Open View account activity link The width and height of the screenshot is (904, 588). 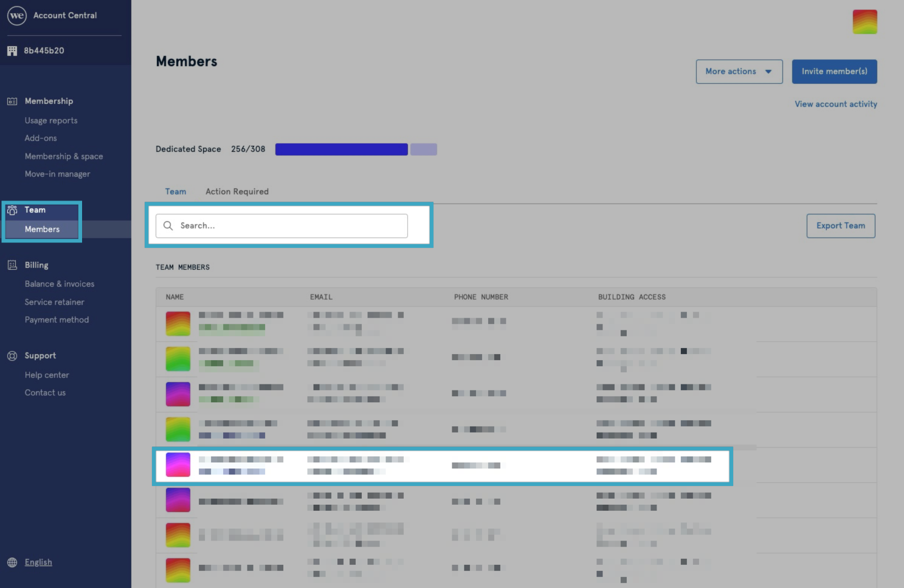coord(836,104)
